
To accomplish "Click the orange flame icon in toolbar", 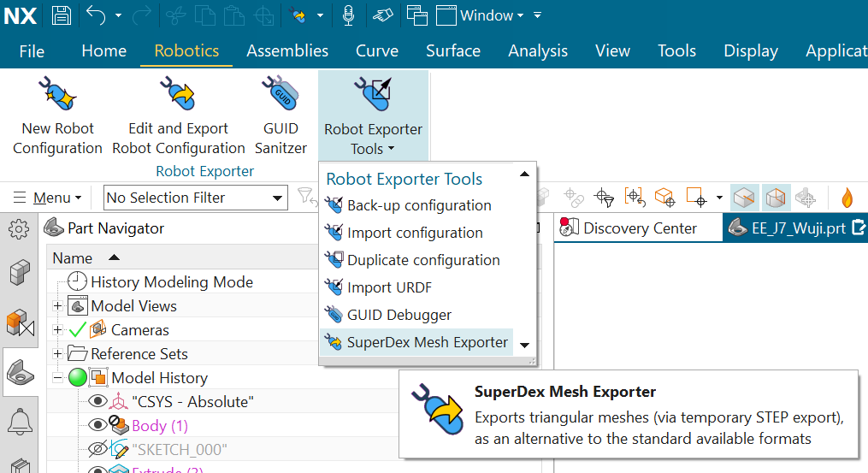I will [847, 198].
